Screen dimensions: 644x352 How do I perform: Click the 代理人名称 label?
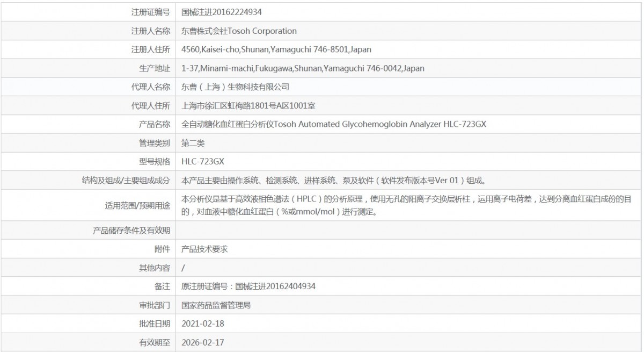151,87
